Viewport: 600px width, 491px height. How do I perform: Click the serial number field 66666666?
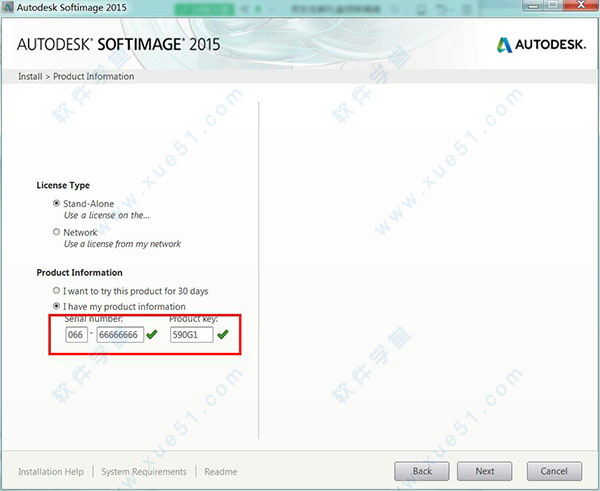[120, 335]
